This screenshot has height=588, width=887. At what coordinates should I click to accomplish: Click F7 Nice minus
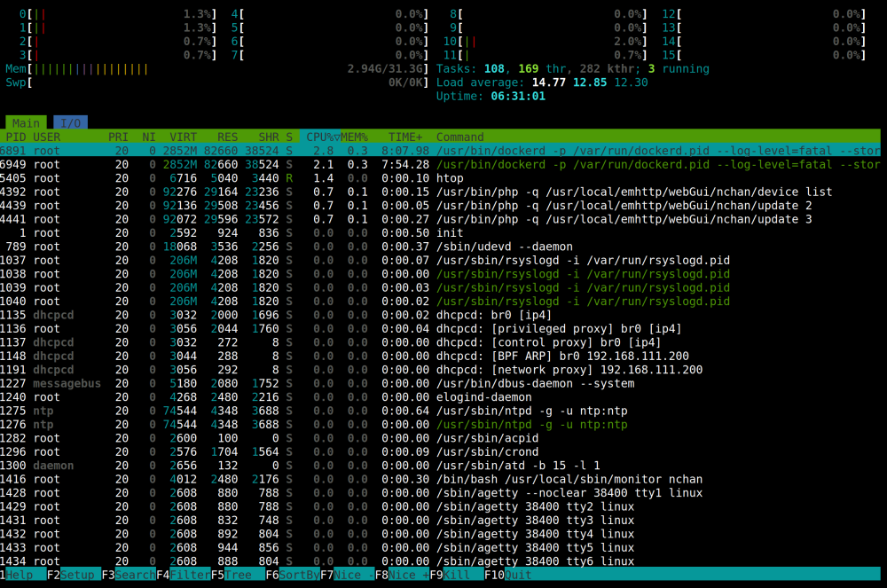tap(348, 575)
